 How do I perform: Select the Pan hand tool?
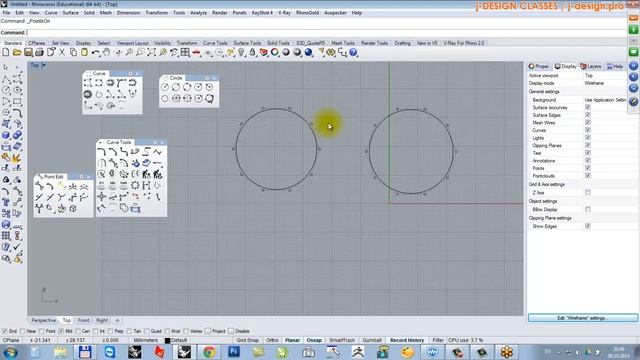(107, 52)
